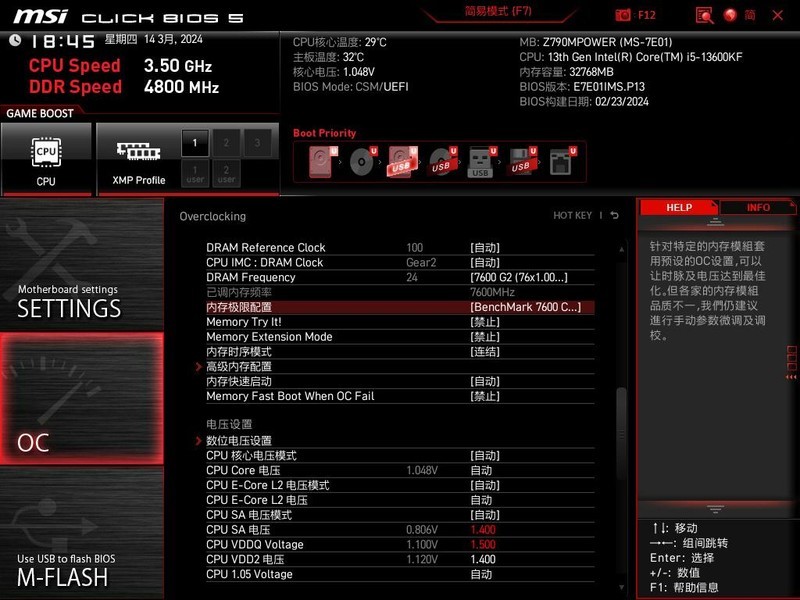
Task: Open the search tool in the title bar
Action: [x=705, y=14]
